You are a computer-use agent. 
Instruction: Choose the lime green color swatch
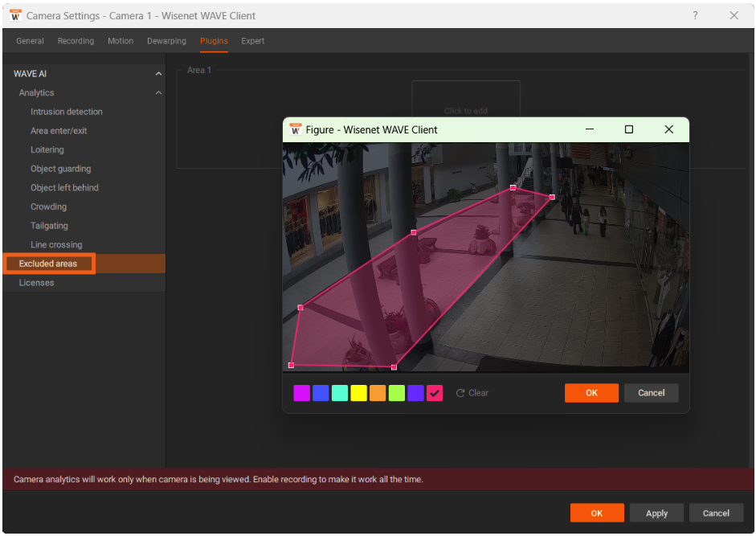(x=397, y=393)
